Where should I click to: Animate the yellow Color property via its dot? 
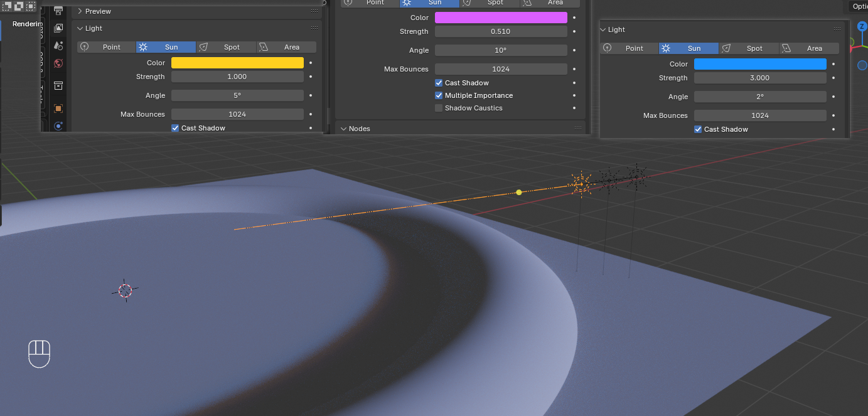coord(311,63)
